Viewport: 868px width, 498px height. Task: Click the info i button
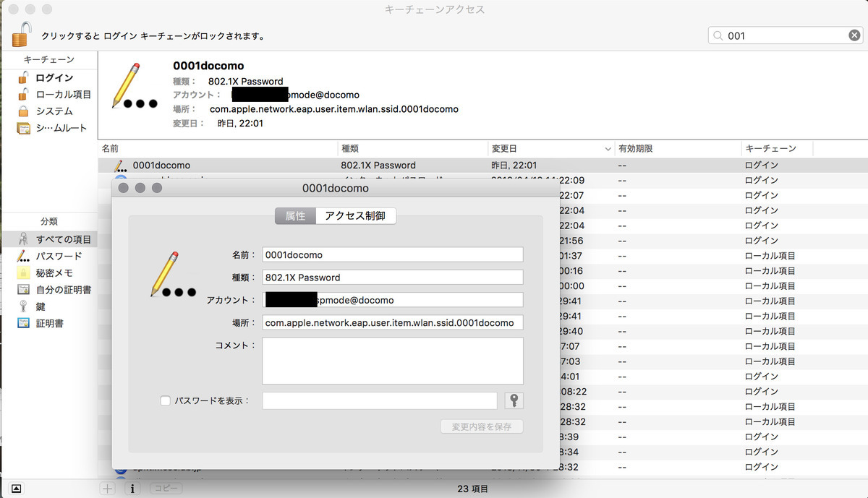coord(132,489)
